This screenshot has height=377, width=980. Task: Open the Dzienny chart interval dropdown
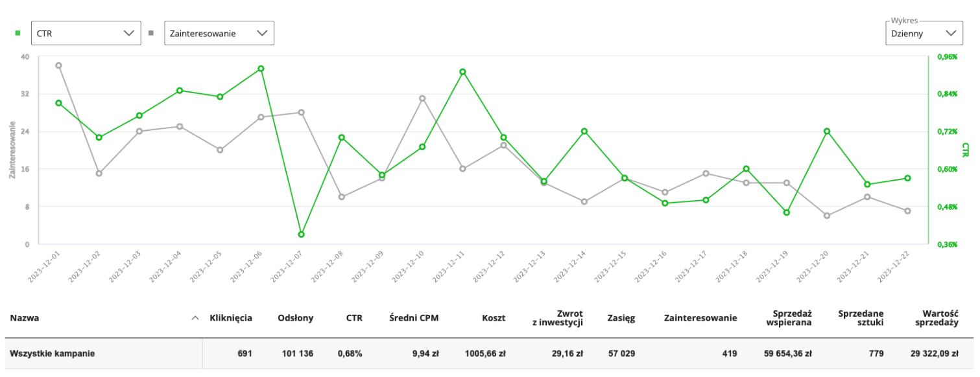923,33
